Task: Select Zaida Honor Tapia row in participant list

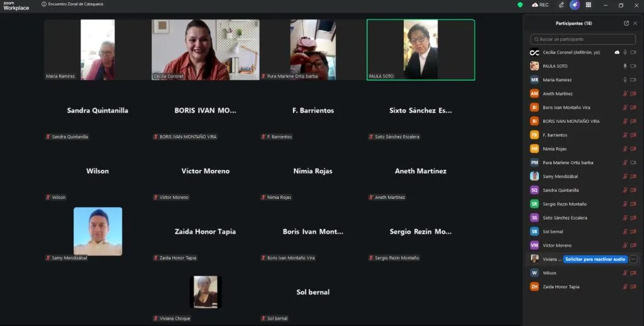Action: click(x=583, y=286)
